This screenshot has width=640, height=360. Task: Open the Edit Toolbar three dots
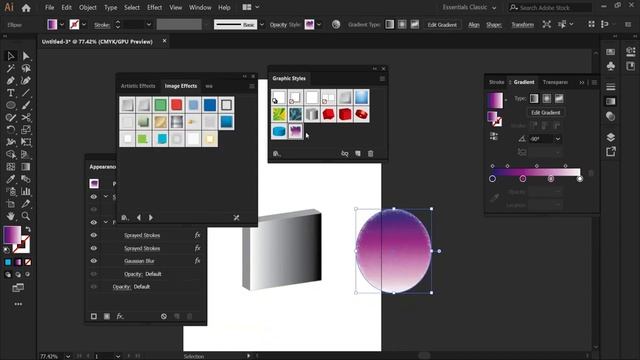(x=18, y=304)
